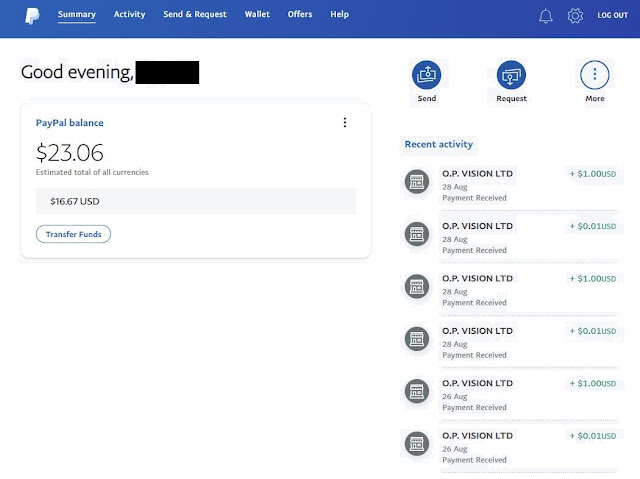The image size is (640, 479).
Task: Click 'Good evening,' greeting text
Action: click(x=77, y=72)
